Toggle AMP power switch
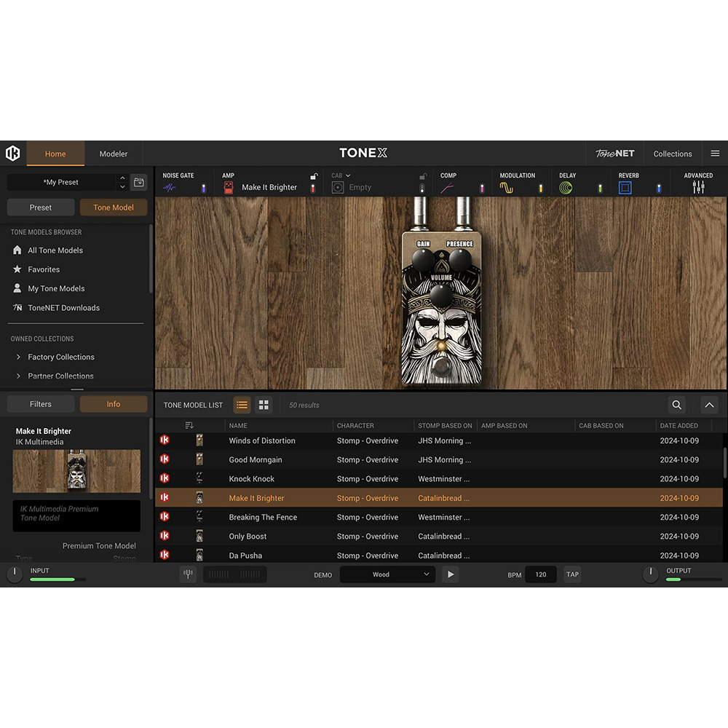This screenshot has height=728, width=728. point(313,188)
